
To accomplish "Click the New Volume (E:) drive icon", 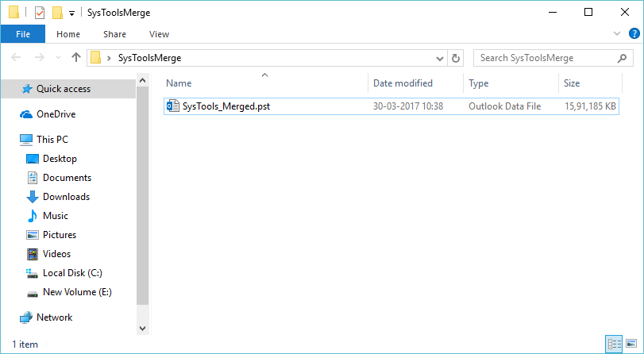I will 33,294.
